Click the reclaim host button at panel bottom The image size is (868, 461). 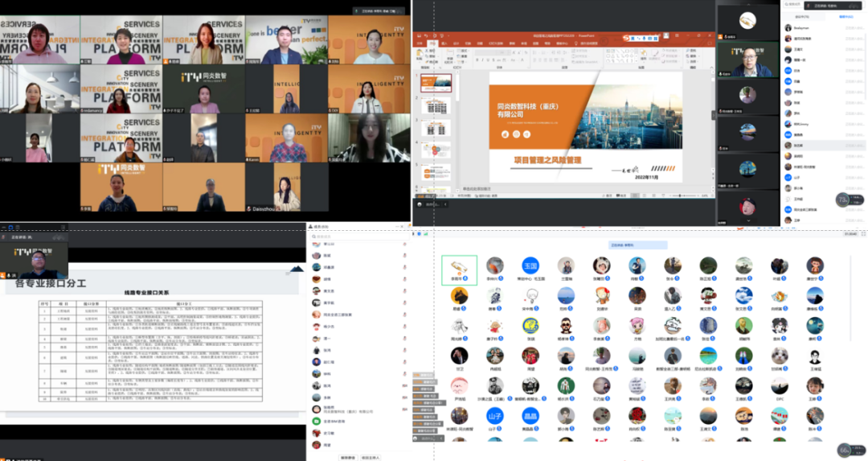tap(371, 457)
